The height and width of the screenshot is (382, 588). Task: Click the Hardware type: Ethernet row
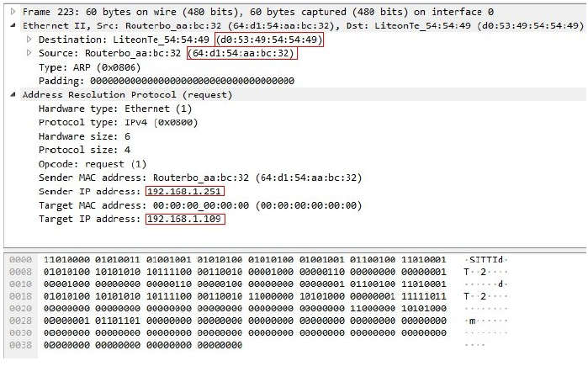click(x=115, y=109)
